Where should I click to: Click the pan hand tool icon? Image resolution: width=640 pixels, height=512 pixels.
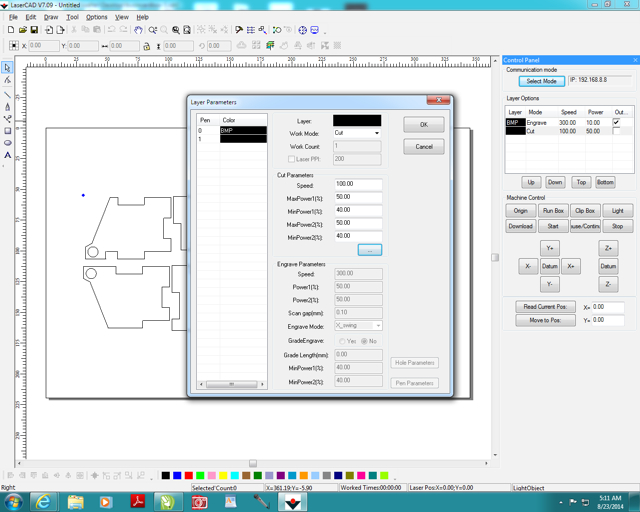point(138,30)
